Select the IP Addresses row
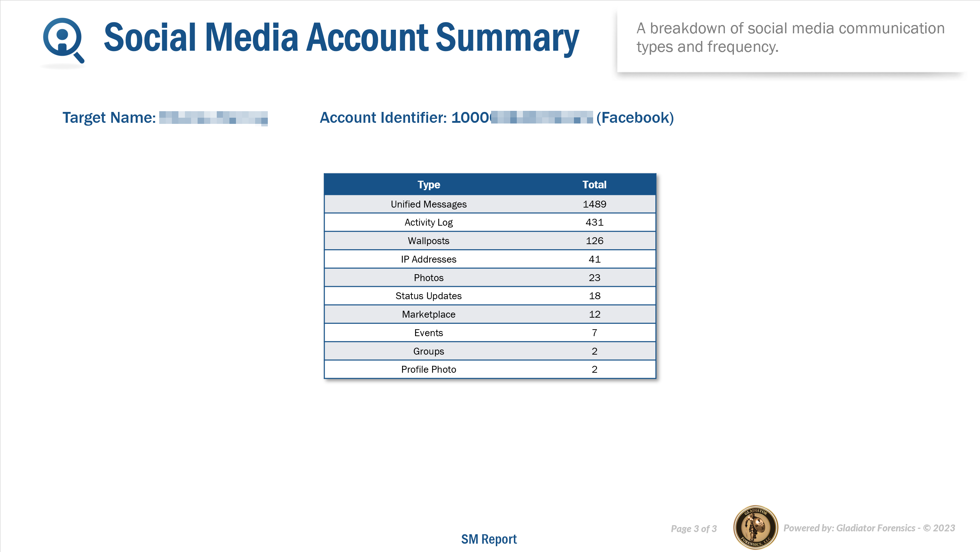The height and width of the screenshot is (552, 980). click(x=429, y=259)
